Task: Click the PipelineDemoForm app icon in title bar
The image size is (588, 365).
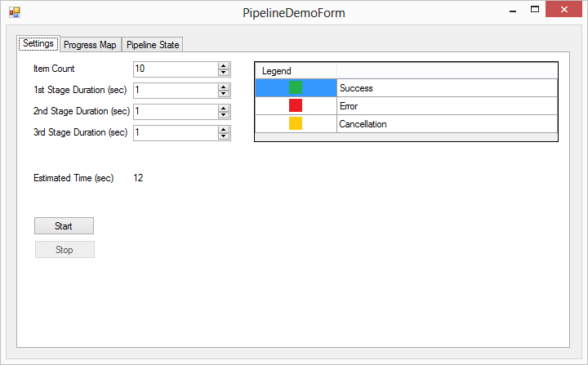Action: (15, 12)
